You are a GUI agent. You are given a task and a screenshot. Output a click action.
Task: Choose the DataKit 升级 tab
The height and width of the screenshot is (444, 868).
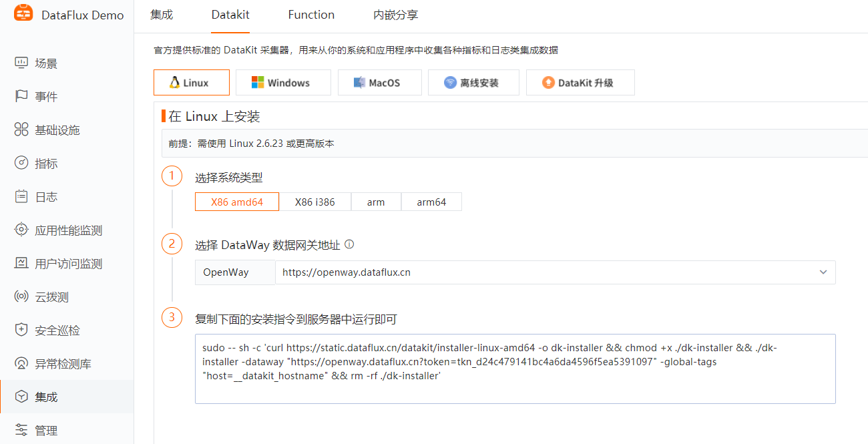coord(580,83)
